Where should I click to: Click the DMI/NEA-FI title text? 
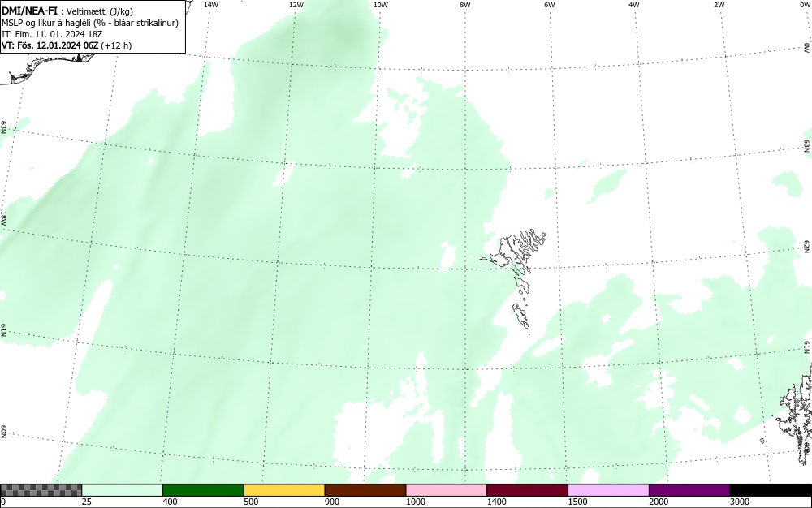click(x=29, y=11)
